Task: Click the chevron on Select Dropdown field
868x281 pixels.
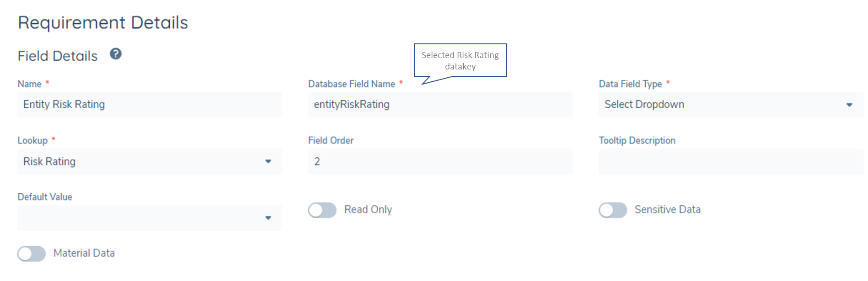Action: (x=849, y=104)
